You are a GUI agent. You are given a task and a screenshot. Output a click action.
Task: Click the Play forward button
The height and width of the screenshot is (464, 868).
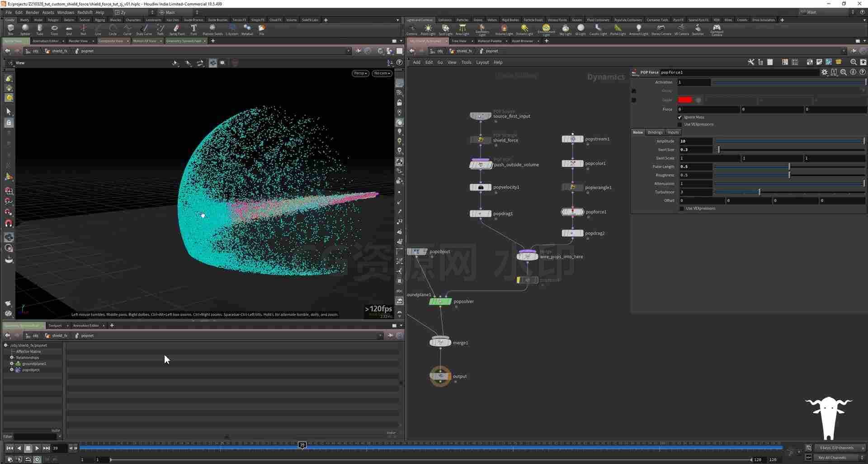(x=37, y=448)
